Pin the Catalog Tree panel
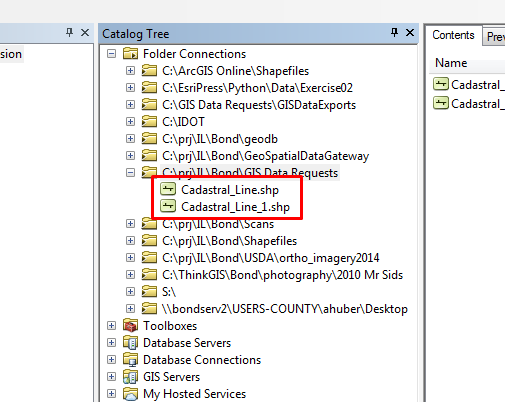Image resolution: width=505 pixels, height=402 pixels. (x=394, y=33)
